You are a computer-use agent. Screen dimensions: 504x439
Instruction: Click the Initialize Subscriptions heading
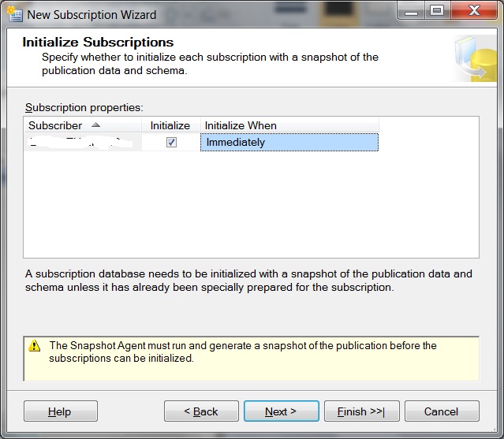coord(98,42)
